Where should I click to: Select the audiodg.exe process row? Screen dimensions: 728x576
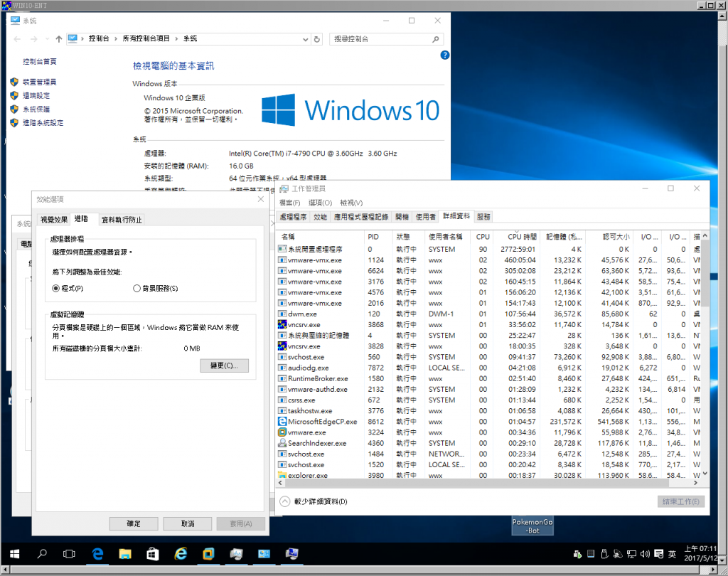click(489, 368)
